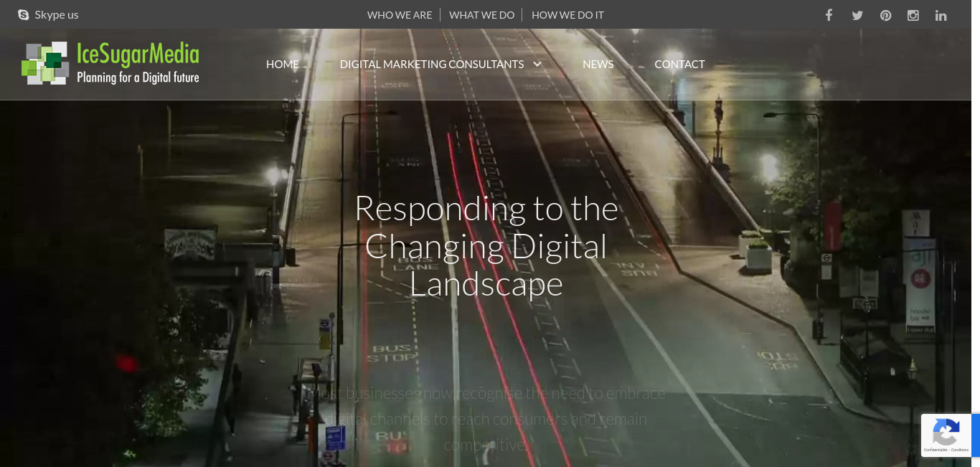Navigate to the CONTACT page
The width and height of the screenshot is (980, 467).
pos(679,65)
